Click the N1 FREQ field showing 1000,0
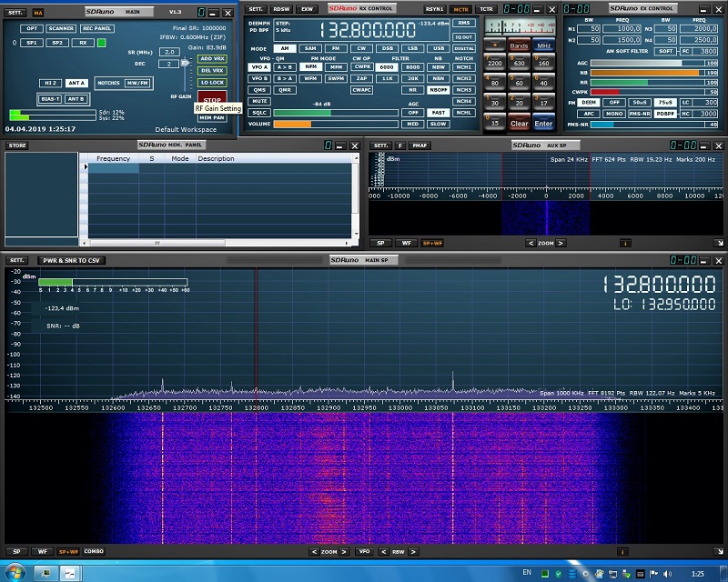Image resolution: width=728 pixels, height=582 pixels. (x=622, y=29)
